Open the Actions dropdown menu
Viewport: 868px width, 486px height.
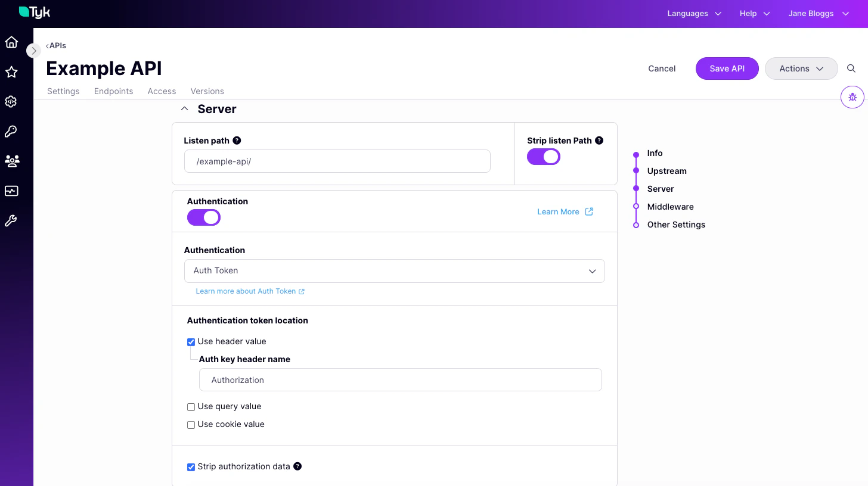(801, 68)
